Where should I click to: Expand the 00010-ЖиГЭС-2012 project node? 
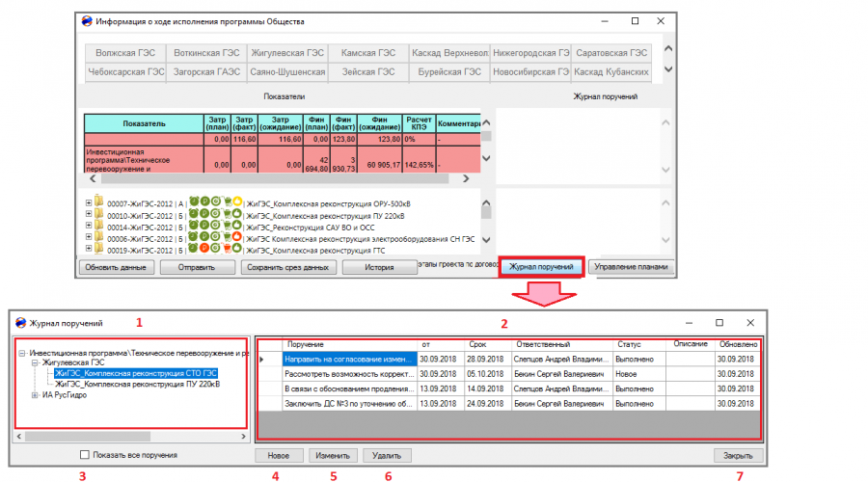click(89, 214)
